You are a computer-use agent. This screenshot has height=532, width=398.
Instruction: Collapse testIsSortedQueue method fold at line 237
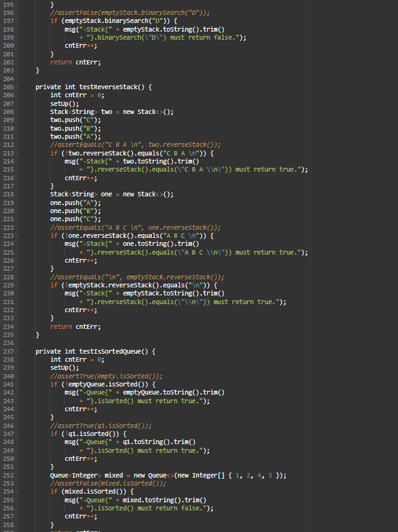(17, 352)
